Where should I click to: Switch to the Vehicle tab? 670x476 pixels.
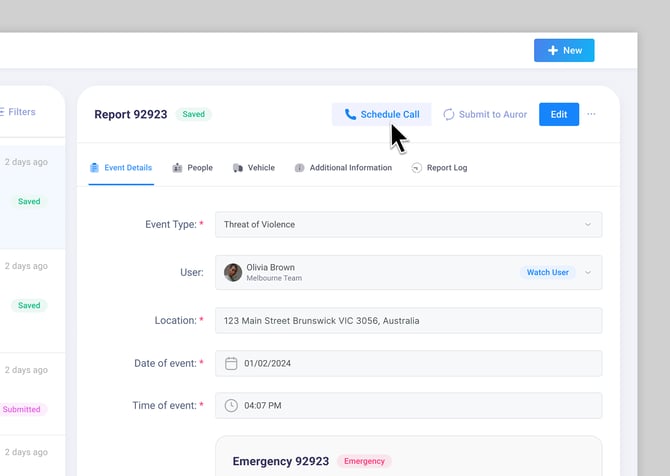254,168
